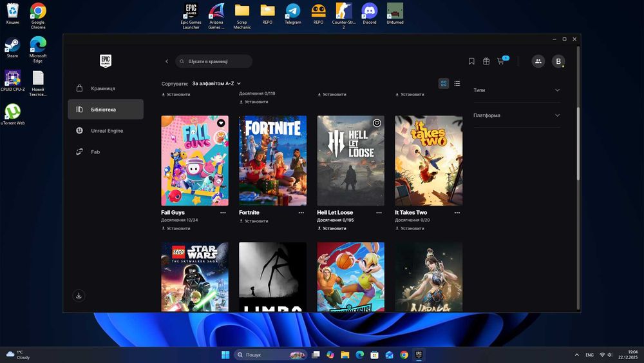Open "Unreal Engine" in the sidebar

click(106, 131)
